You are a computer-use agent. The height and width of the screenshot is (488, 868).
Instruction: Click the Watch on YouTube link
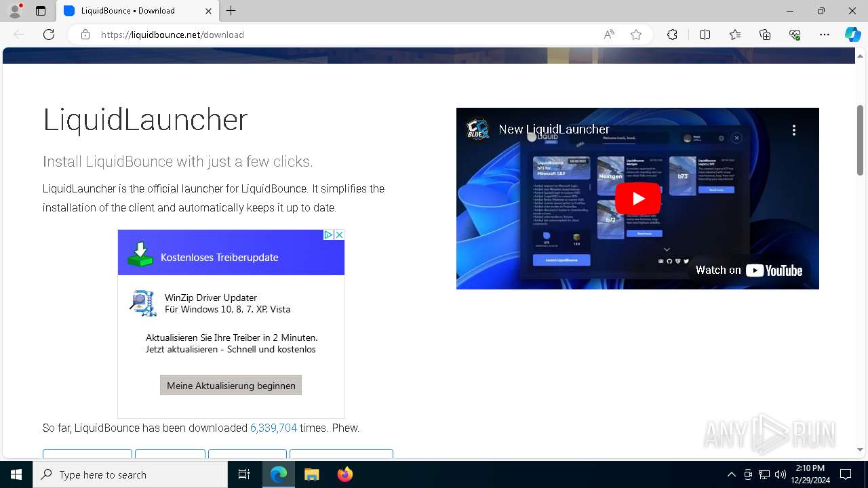click(749, 270)
